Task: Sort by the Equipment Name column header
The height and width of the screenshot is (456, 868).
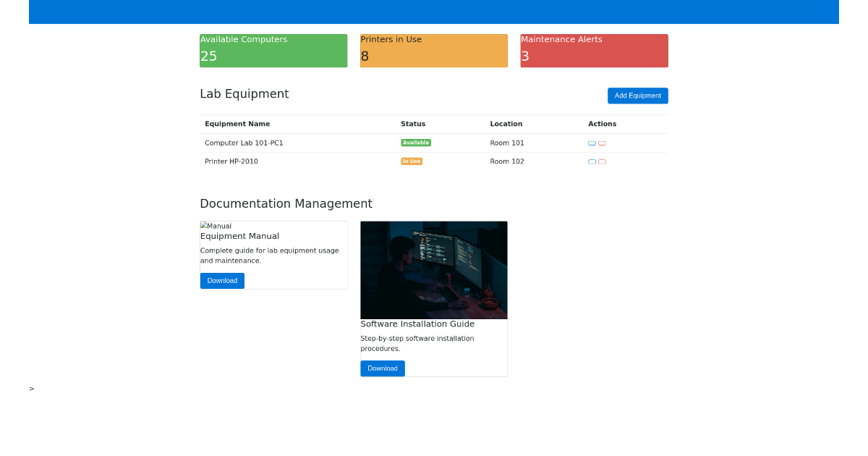Action: click(237, 124)
